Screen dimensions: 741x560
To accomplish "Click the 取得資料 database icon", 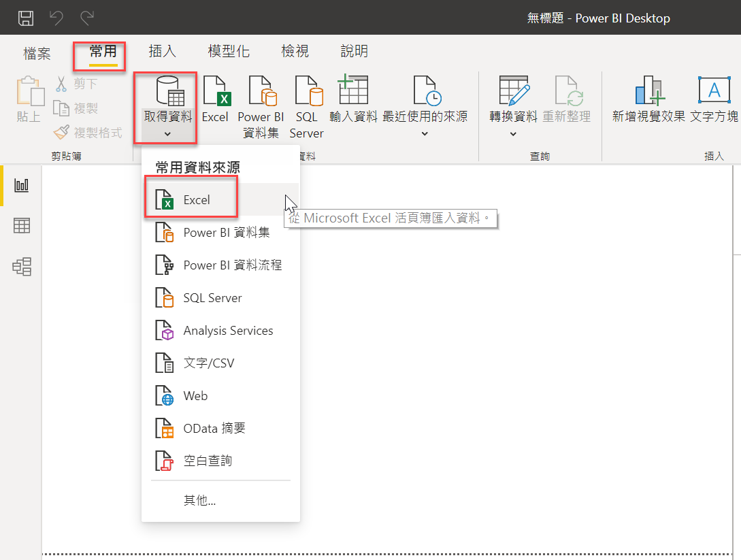I will [169, 90].
